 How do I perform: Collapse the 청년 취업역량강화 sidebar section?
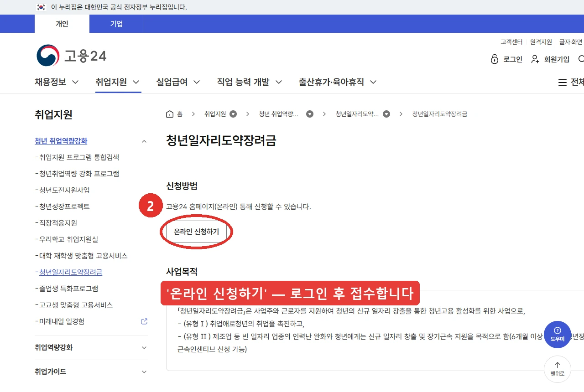pos(144,141)
